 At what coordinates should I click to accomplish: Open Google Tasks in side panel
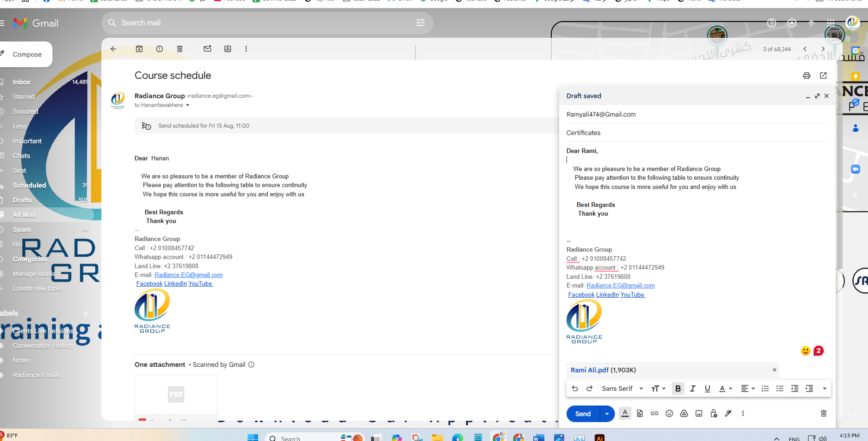pyautogui.click(x=856, y=102)
